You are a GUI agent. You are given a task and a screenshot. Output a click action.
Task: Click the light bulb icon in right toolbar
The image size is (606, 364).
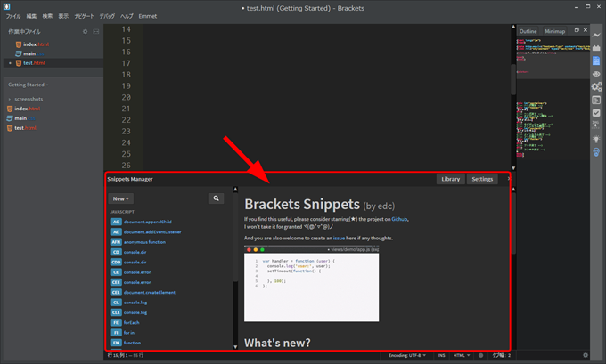coord(596,139)
